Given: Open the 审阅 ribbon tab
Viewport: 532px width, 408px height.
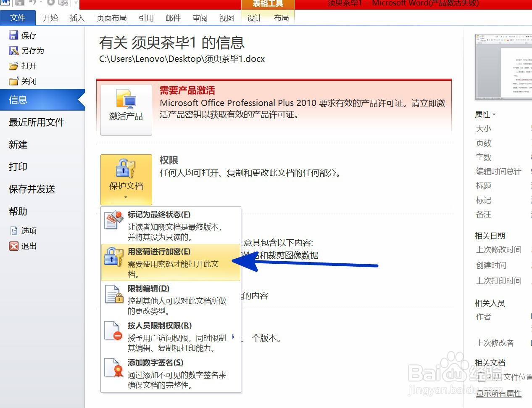Looking at the screenshot, I should 200,18.
